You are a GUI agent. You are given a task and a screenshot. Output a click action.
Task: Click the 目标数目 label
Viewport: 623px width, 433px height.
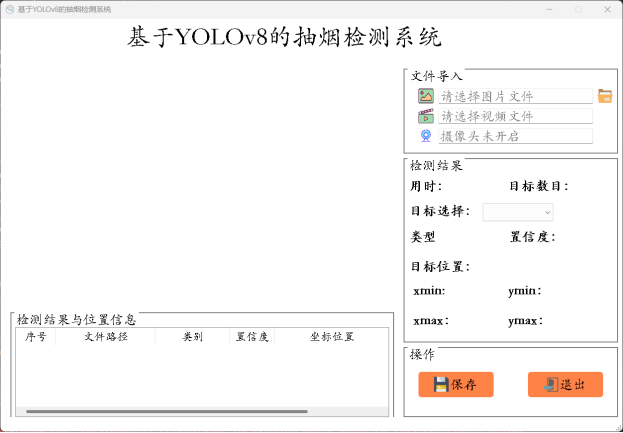539,186
